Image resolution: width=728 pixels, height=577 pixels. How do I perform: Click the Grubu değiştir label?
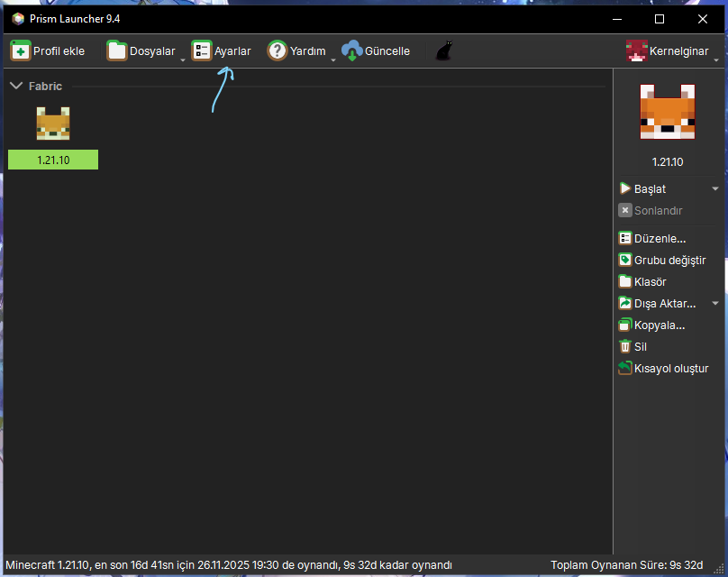pos(670,261)
